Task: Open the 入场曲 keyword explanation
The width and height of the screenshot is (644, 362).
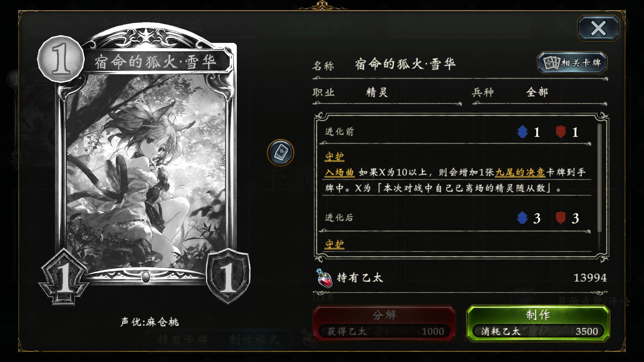Action: coord(339,172)
